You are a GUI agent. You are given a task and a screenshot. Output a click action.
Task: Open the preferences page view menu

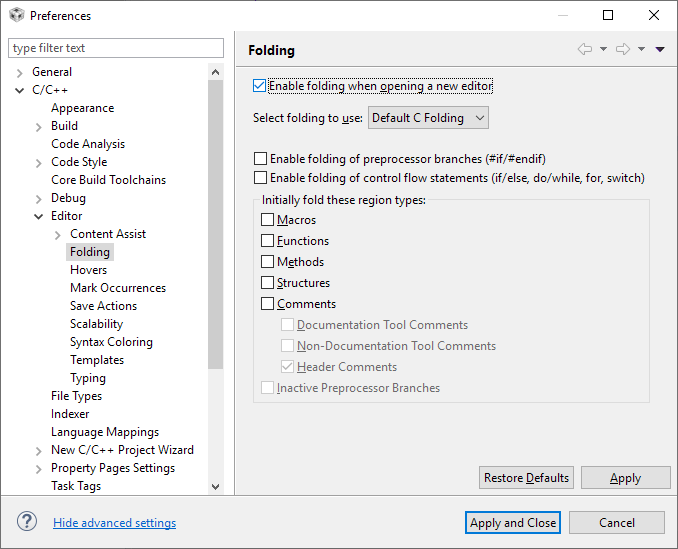[x=660, y=49]
